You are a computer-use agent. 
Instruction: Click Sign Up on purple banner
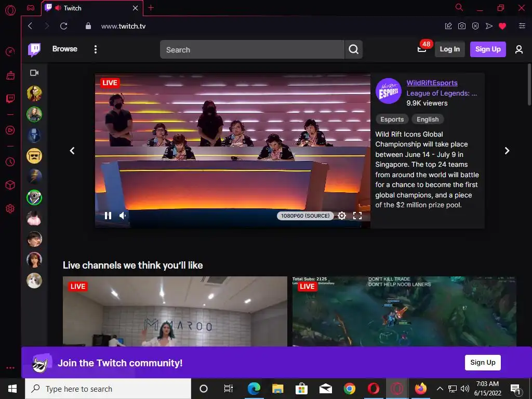483,362
